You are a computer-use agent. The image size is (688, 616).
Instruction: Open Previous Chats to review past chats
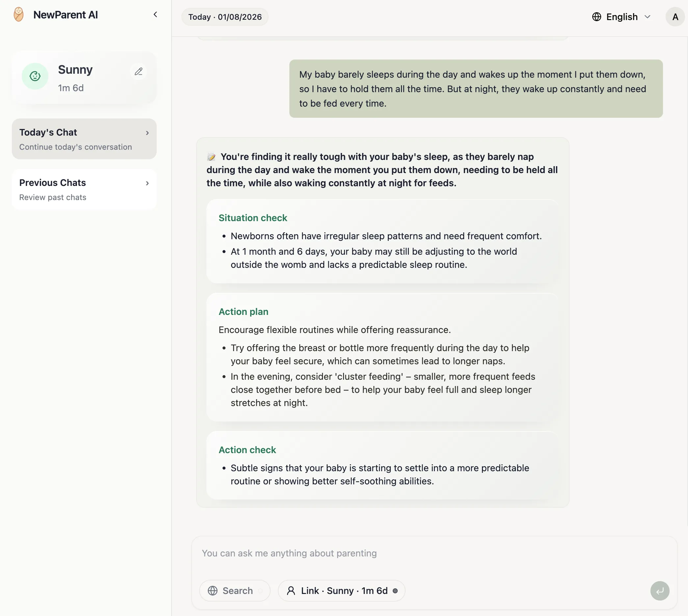[84, 189]
